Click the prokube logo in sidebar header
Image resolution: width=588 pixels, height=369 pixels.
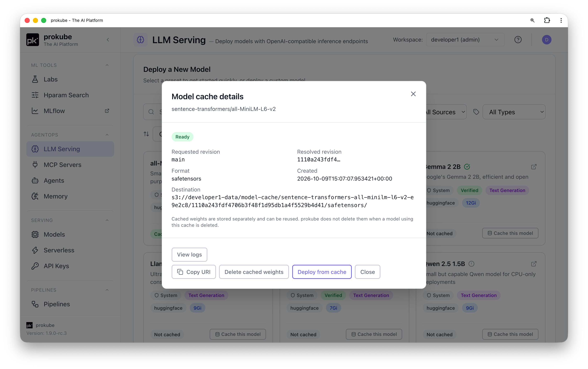pos(32,40)
